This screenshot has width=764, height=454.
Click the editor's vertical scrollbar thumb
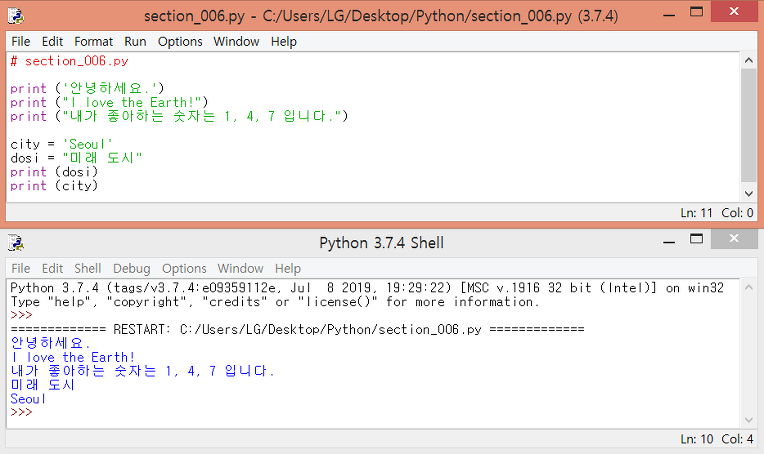(749, 125)
